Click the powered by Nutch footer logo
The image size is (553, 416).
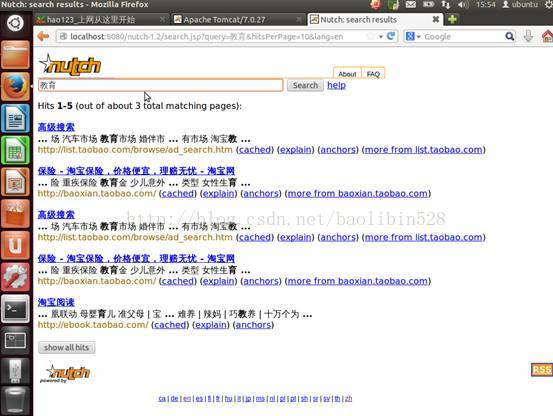coord(65,374)
